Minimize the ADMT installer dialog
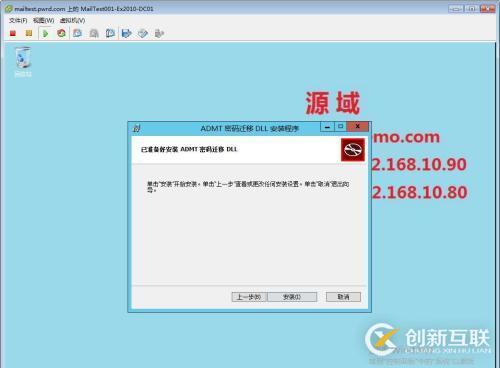The height and width of the screenshot is (368, 500). coord(327,127)
